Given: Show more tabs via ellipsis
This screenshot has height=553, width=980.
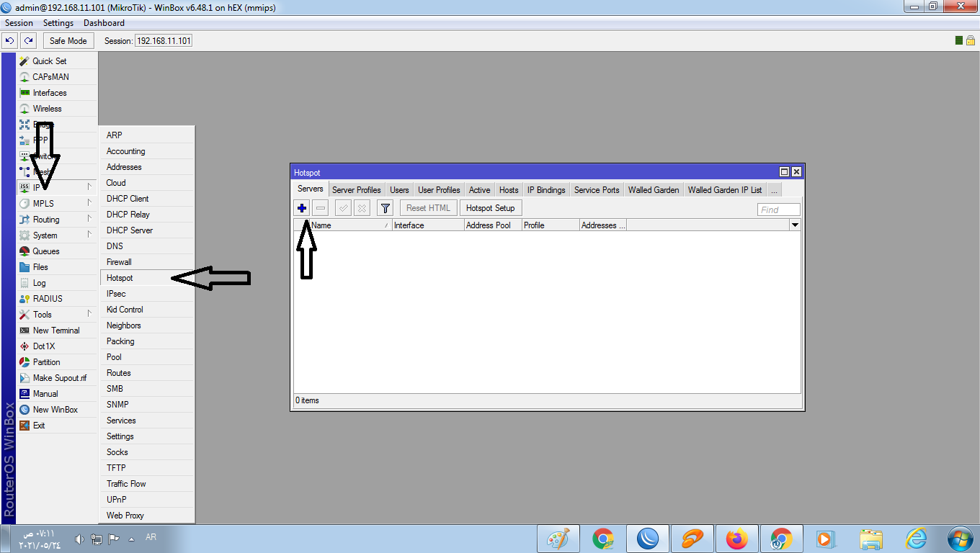Looking at the screenshot, I should click(774, 190).
